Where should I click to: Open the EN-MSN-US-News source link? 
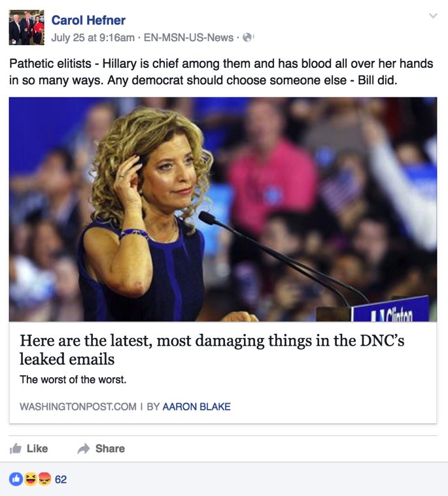click(x=188, y=38)
